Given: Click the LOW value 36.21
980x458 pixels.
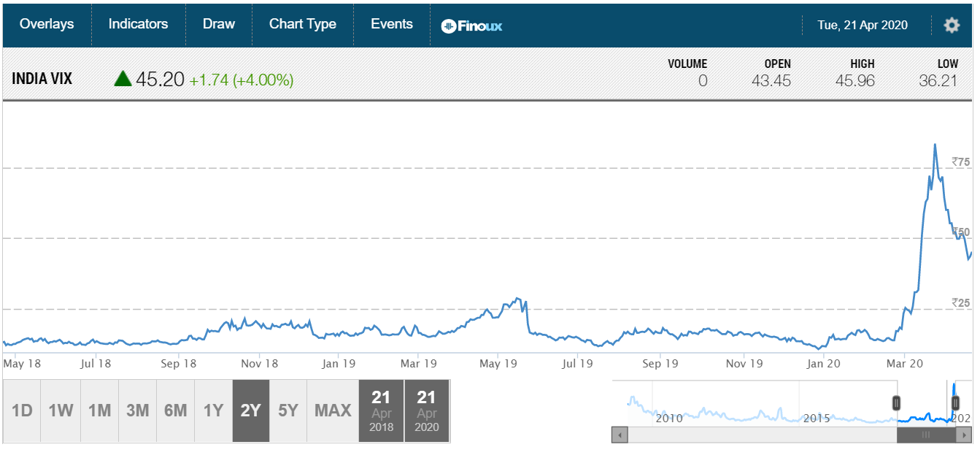Looking at the screenshot, I should [x=938, y=81].
